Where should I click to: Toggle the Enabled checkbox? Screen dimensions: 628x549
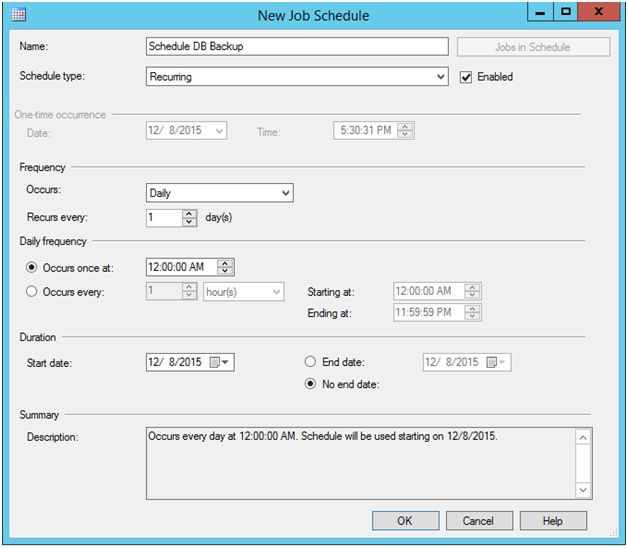pyautogui.click(x=466, y=77)
